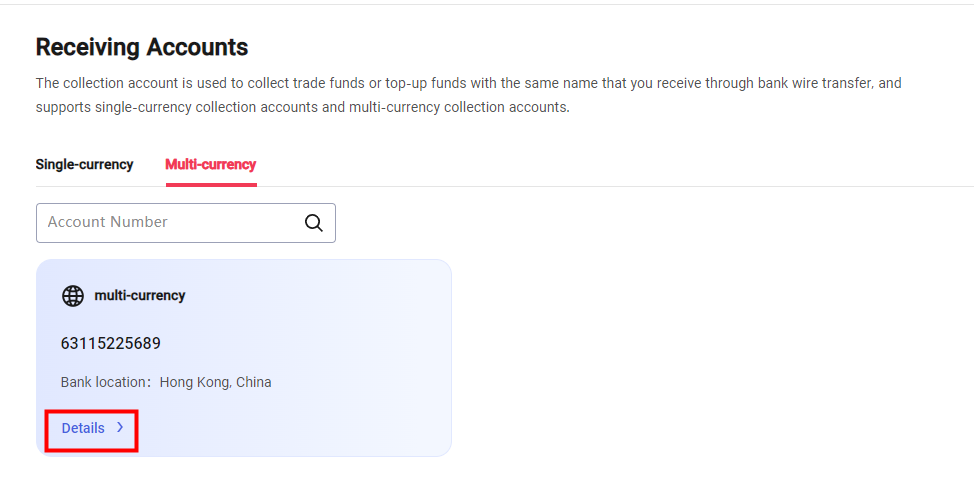The height and width of the screenshot is (498, 974).
Task: Expand details via the chevron arrow
Action: coord(120,428)
